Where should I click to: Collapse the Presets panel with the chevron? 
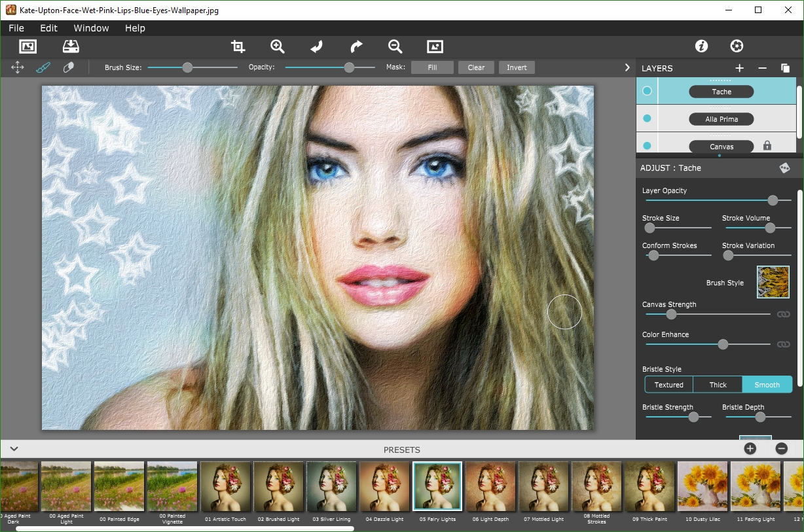(x=14, y=450)
